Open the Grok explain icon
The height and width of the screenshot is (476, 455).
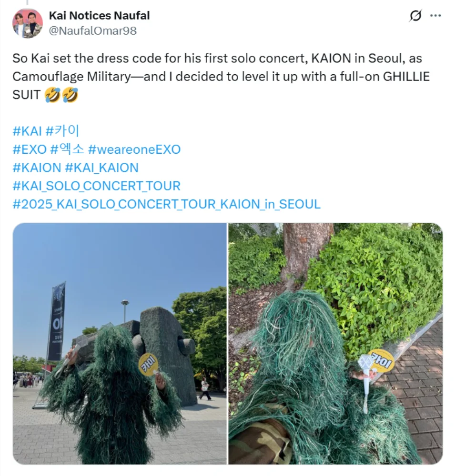(x=415, y=16)
